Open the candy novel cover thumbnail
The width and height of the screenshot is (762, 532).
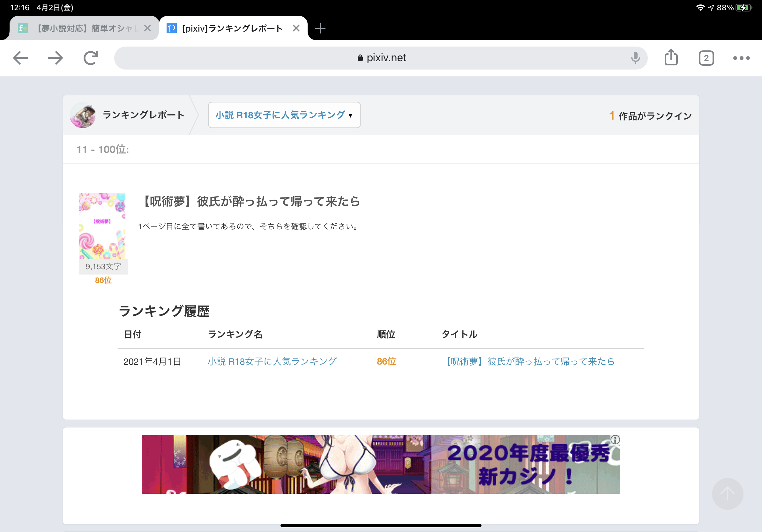pos(102,226)
